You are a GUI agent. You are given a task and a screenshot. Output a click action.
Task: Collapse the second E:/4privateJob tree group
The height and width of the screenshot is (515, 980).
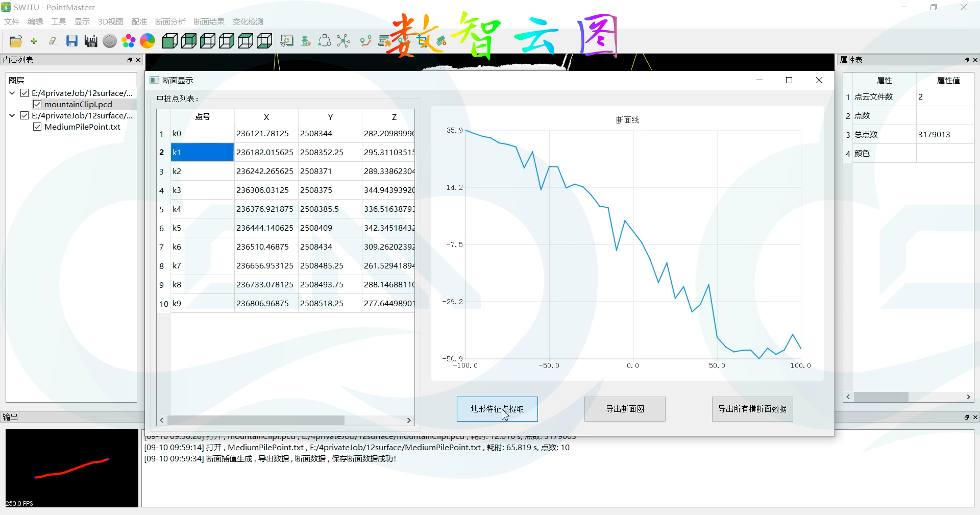click(12, 115)
